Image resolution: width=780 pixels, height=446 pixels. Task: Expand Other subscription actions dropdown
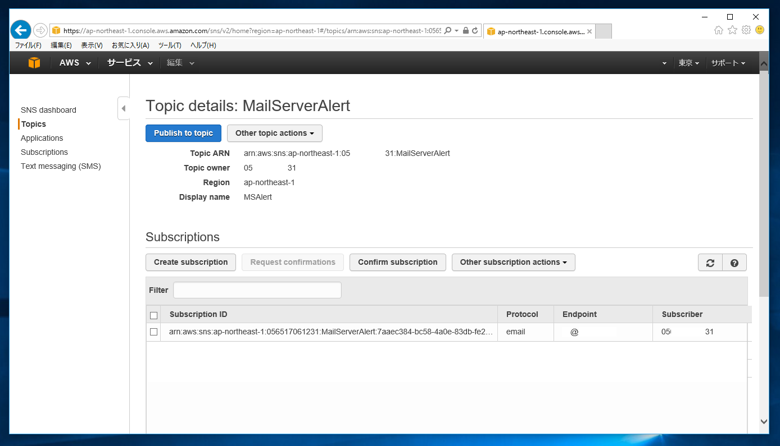[513, 262]
